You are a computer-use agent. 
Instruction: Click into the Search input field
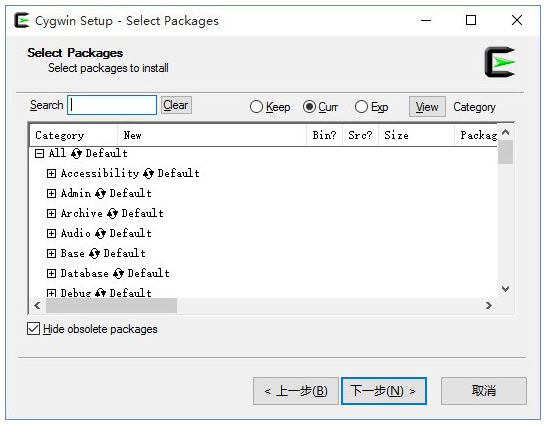coord(112,105)
